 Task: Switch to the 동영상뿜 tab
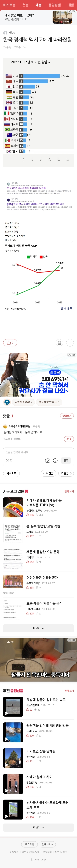pos(54,5)
